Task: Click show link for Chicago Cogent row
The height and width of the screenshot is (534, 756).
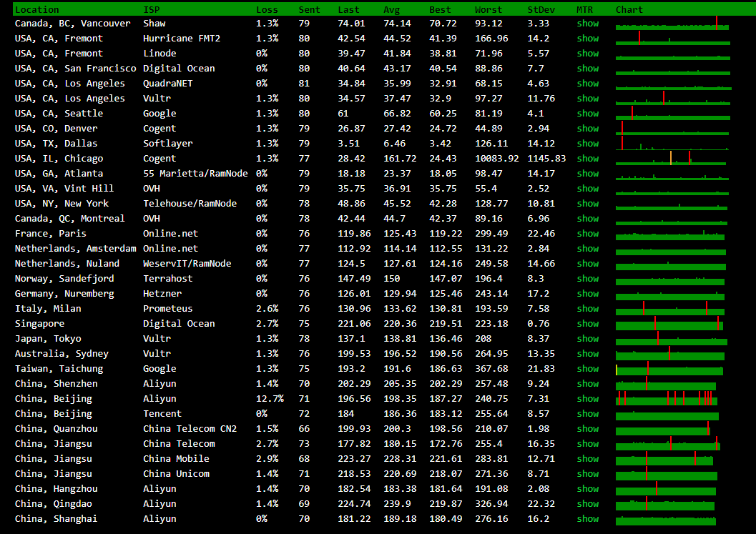Action: click(587, 159)
